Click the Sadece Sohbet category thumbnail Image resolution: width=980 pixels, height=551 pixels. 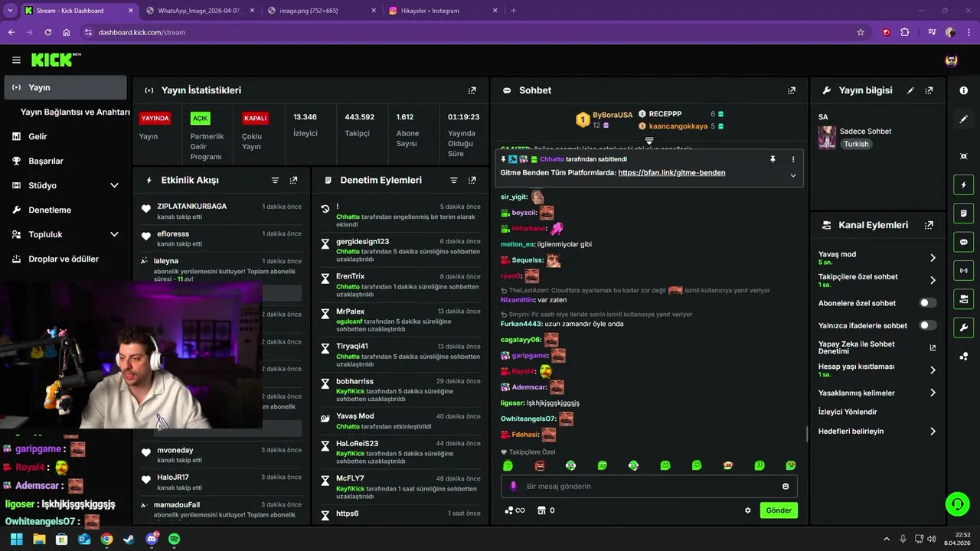[827, 137]
